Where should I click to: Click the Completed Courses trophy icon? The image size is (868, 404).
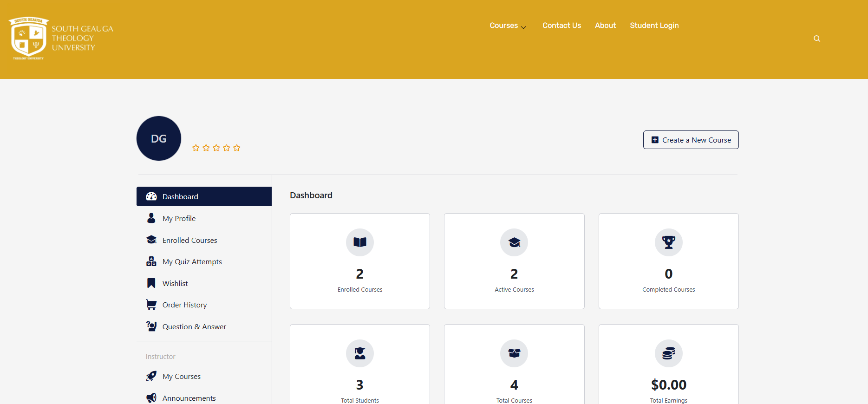tap(668, 242)
